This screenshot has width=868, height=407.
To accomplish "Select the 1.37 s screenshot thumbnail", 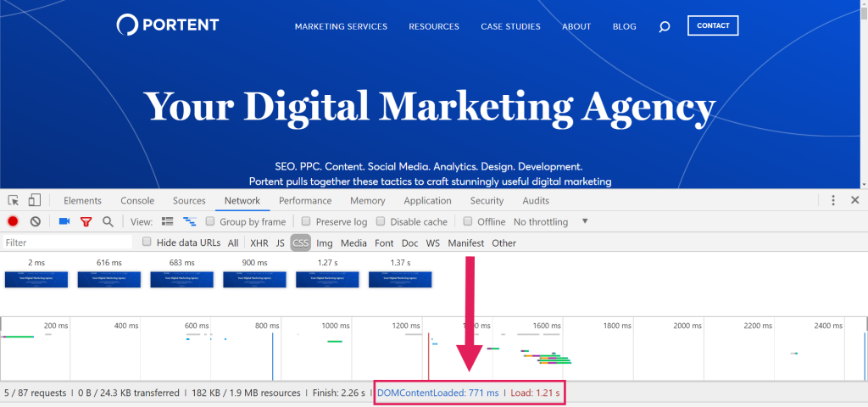I will click(x=400, y=279).
